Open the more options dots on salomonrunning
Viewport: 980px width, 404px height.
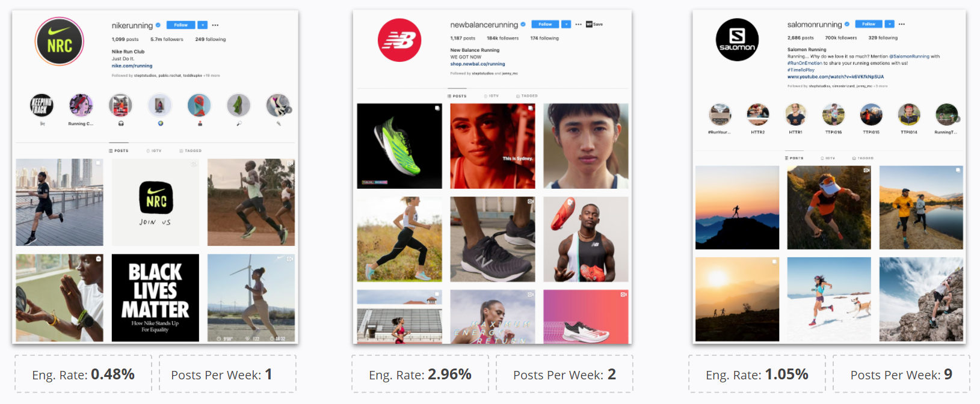902,24
